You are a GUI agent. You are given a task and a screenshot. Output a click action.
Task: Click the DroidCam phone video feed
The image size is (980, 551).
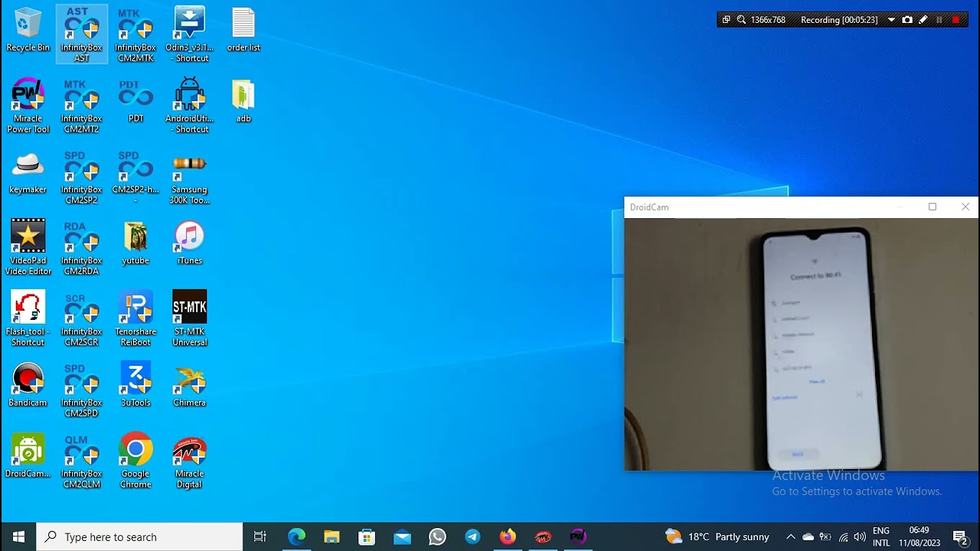pos(801,344)
